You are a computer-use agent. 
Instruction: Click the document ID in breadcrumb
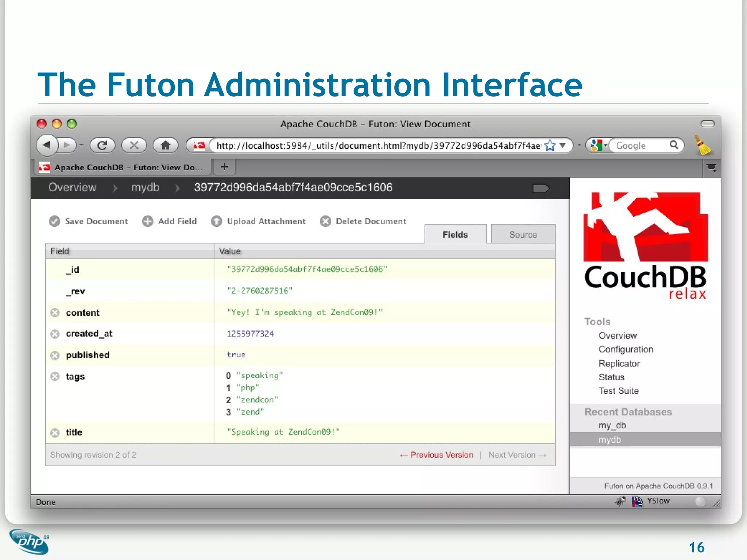pyautogui.click(x=293, y=187)
